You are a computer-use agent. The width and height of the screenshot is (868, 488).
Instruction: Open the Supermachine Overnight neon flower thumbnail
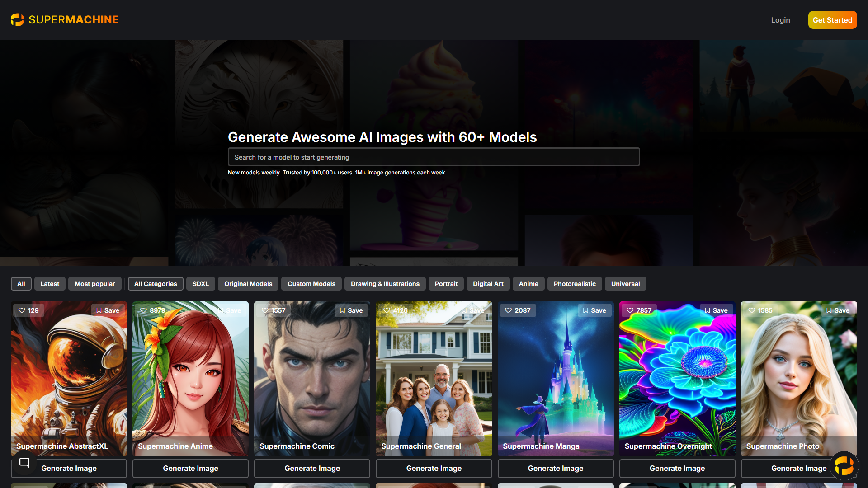(x=677, y=379)
